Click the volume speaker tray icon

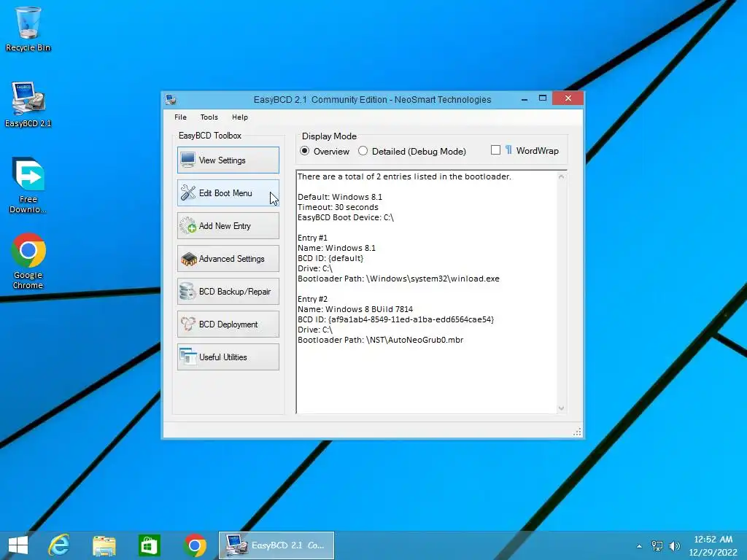pyautogui.click(x=674, y=545)
